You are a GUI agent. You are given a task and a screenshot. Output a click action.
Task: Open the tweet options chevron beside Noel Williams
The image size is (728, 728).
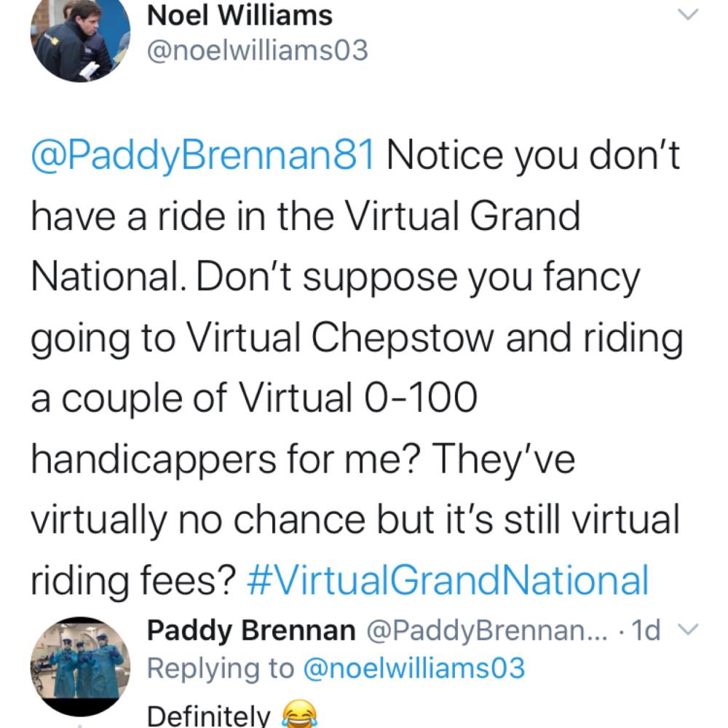(x=687, y=15)
